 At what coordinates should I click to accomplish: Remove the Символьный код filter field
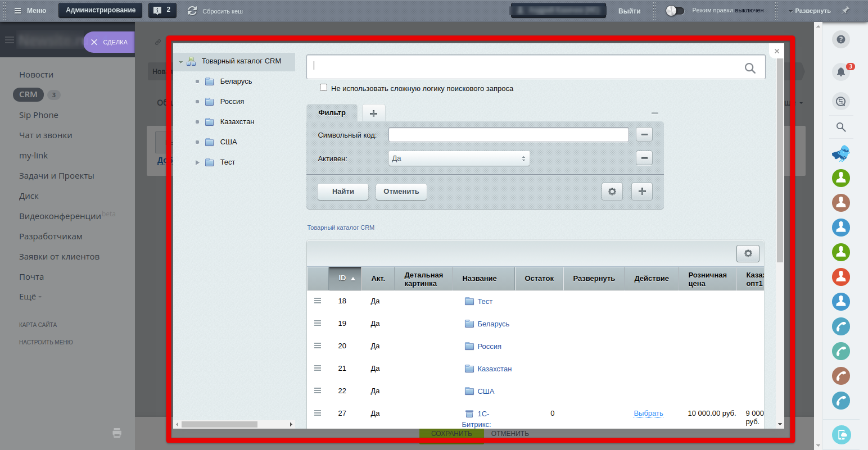click(644, 135)
